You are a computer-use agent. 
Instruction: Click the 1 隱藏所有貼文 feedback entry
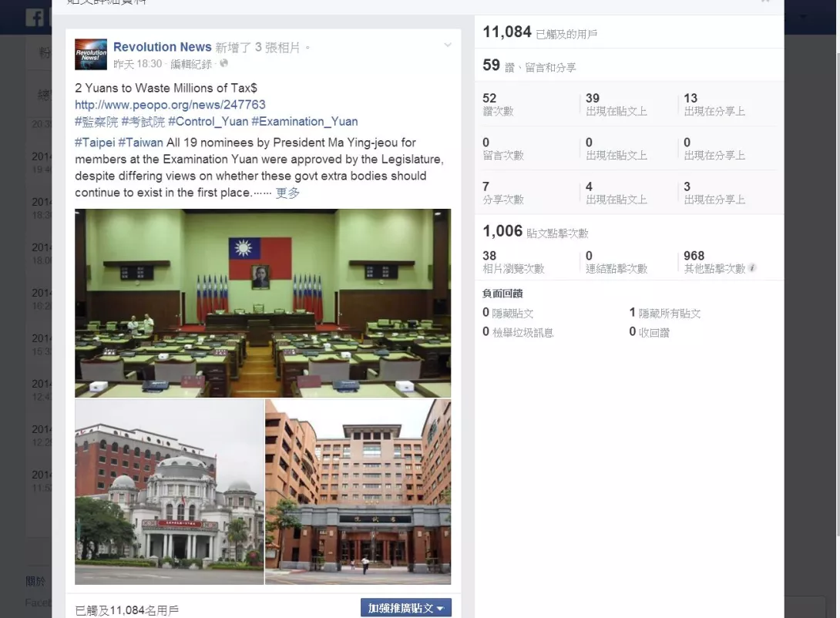(x=665, y=313)
